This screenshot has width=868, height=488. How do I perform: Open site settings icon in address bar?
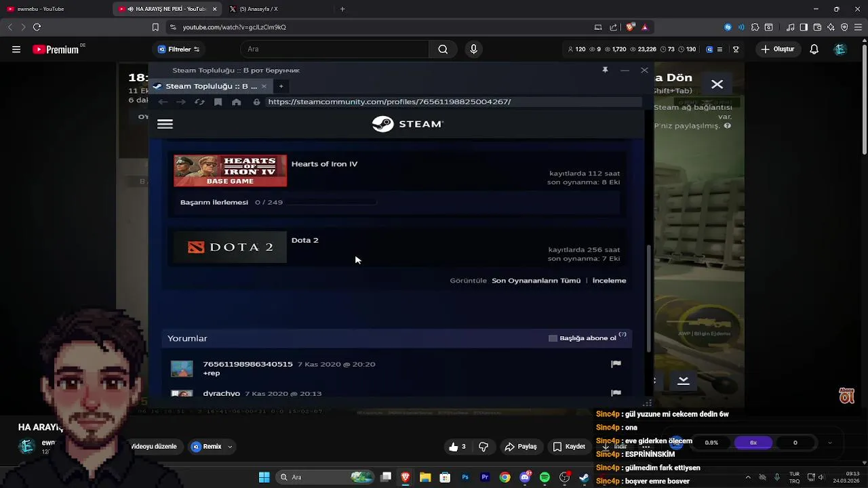click(173, 27)
